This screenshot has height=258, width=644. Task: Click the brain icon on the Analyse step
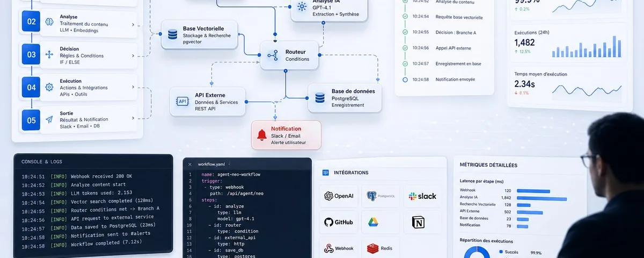click(x=49, y=22)
